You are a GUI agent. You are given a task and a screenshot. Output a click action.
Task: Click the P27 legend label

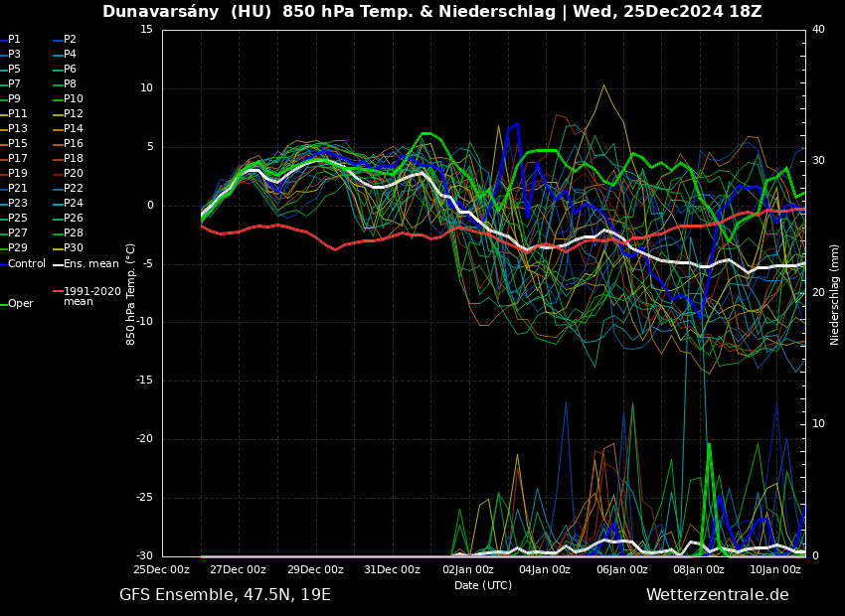pos(17,233)
